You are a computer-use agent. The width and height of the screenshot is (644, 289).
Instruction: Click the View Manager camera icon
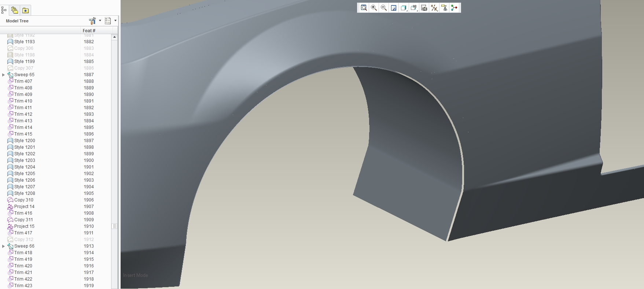[424, 8]
